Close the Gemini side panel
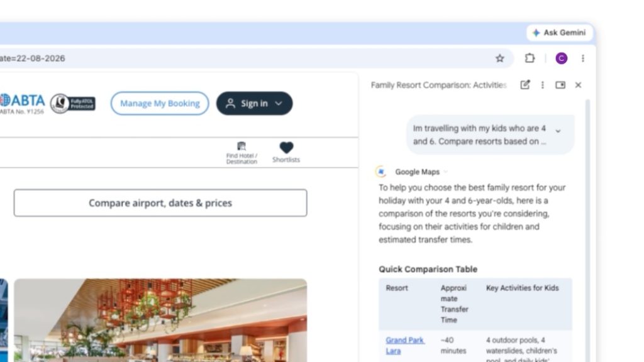Image resolution: width=644 pixels, height=362 pixels. (578, 85)
